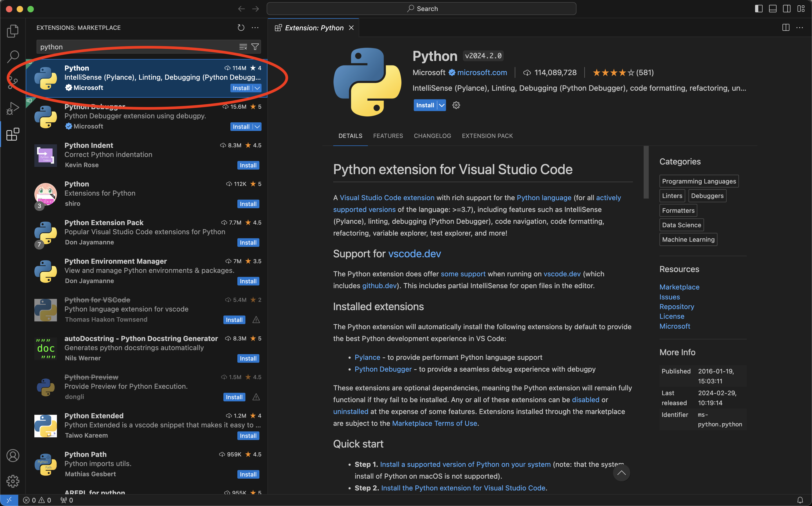Open the microsoft.com publisher link
Image resolution: width=812 pixels, height=506 pixels.
pyautogui.click(x=482, y=73)
